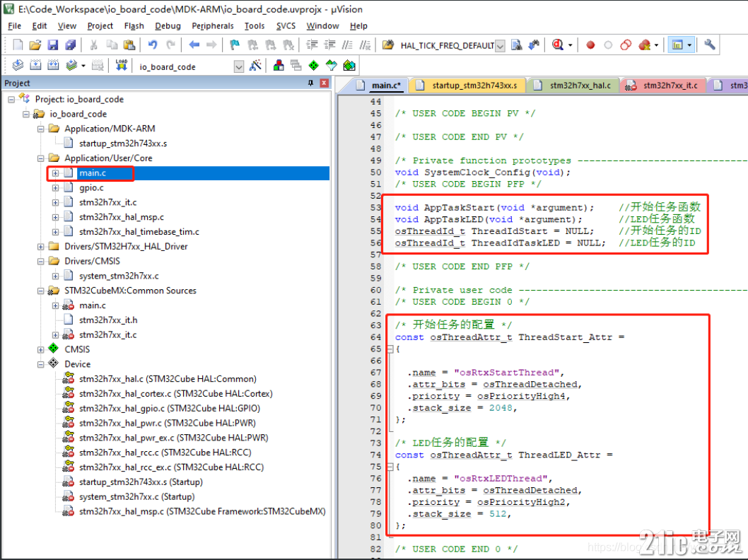The image size is (748, 560).
Task: Select stm32h7xx_hal_msp.c in Application/User/Core
Action: point(121,217)
